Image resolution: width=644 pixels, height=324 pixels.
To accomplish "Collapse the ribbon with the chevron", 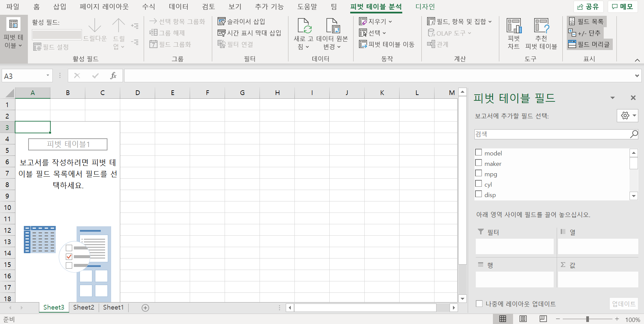I will [x=637, y=60].
